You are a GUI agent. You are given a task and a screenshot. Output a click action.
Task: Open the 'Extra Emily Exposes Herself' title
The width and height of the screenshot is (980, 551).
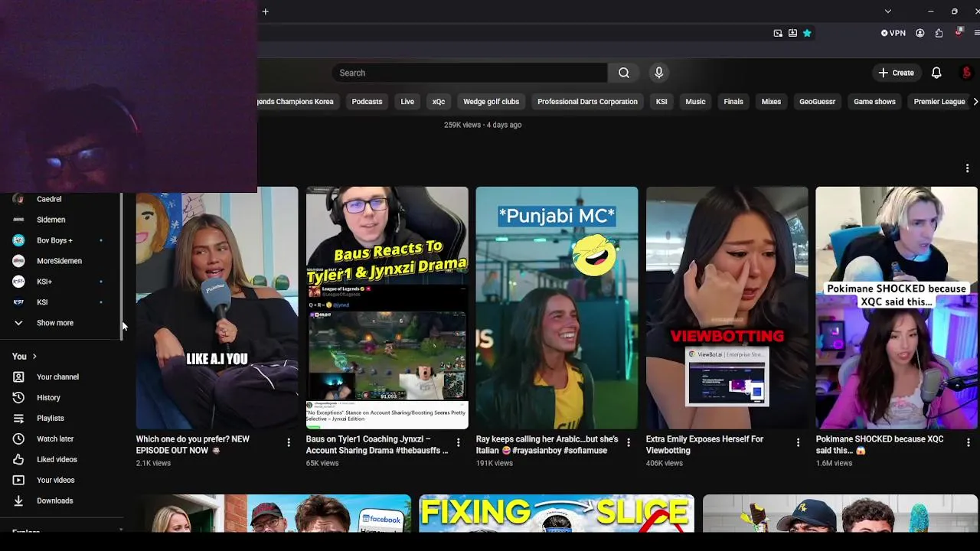coord(705,445)
